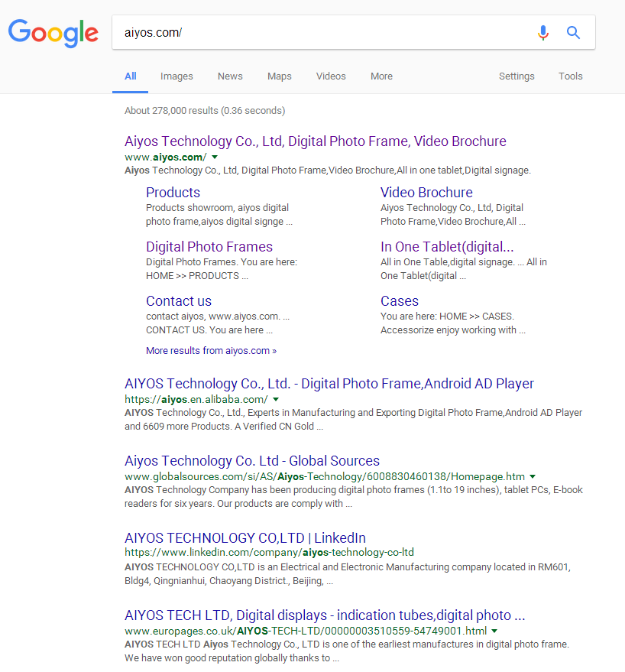Click the globalsources.com Homepage.htm URL text

(x=325, y=476)
